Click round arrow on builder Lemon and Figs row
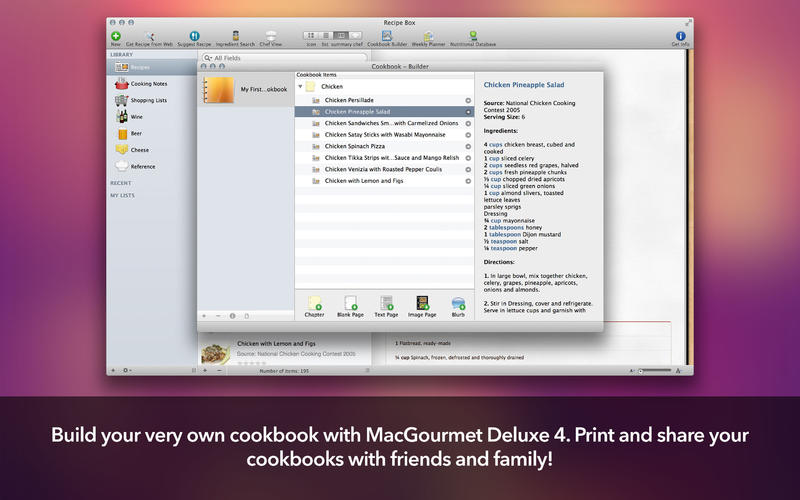This screenshot has width=800, height=500. coord(468,181)
